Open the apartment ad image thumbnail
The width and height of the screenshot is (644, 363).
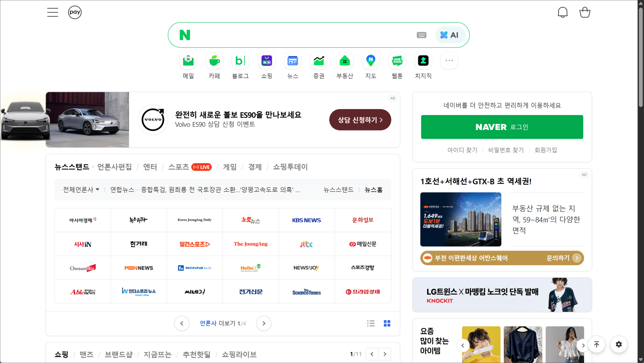point(461,220)
